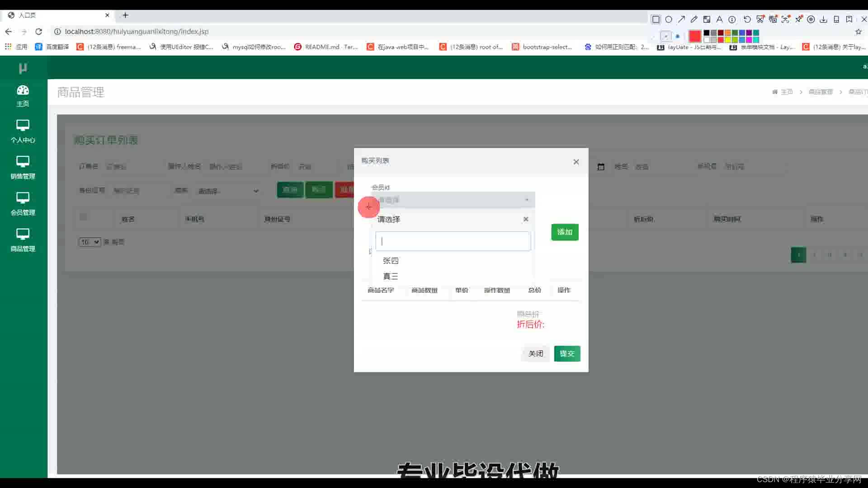
Task: Click the dropdown search input field
Action: coord(453,241)
